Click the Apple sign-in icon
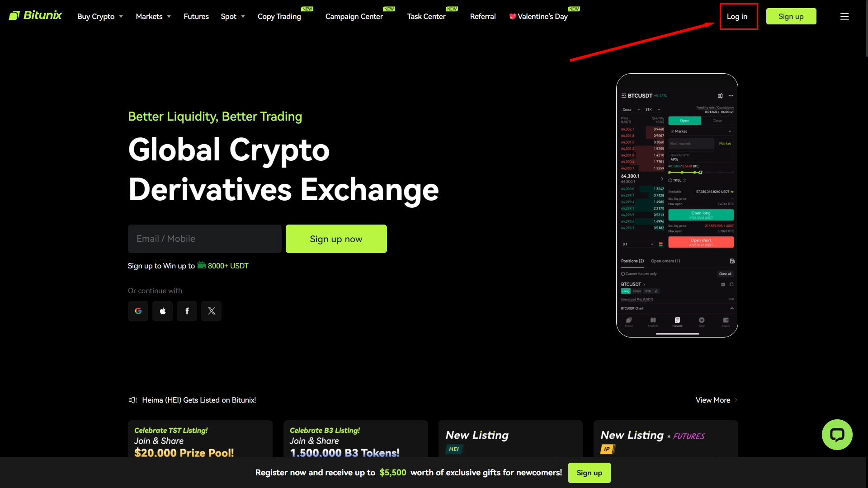Image resolution: width=868 pixels, height=488 pixels. point(162,310)
